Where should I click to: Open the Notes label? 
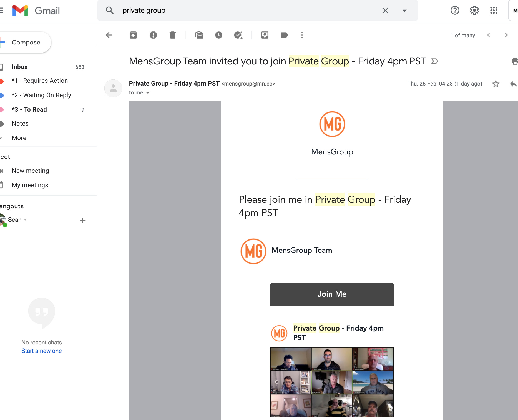(20, 123)
